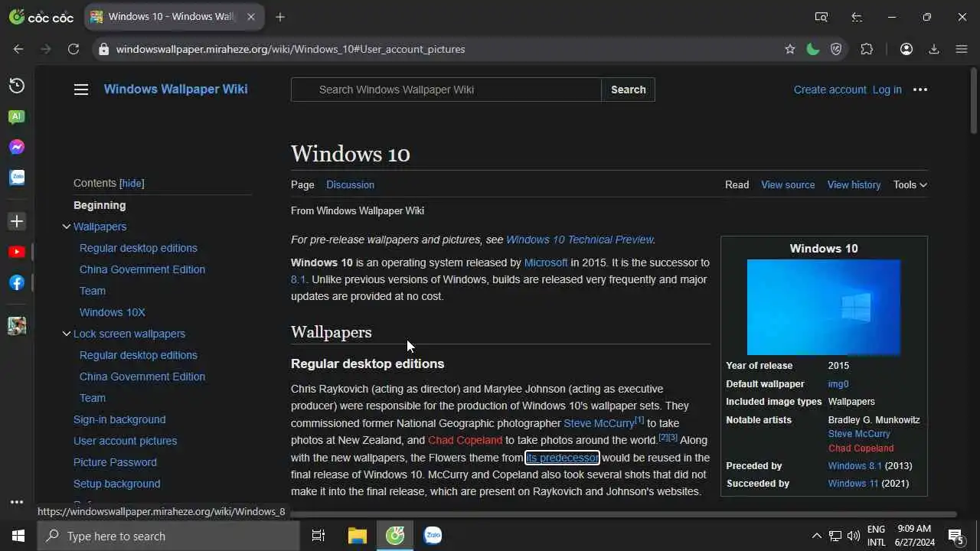
Task: Hide the contents sidebar
Action: tap(132, 183)
